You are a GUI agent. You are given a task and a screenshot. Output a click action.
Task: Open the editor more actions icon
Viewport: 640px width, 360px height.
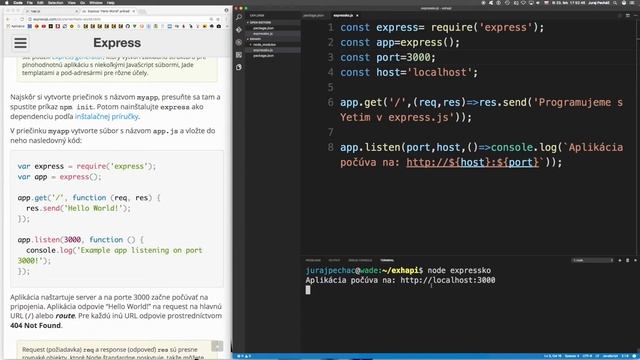click(636, 16)
